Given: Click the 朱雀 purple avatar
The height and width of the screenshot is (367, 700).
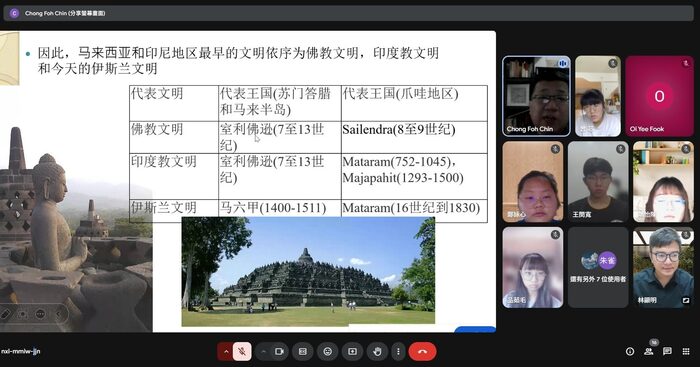Looking at the screenshot, I should (x=607, y=260).
